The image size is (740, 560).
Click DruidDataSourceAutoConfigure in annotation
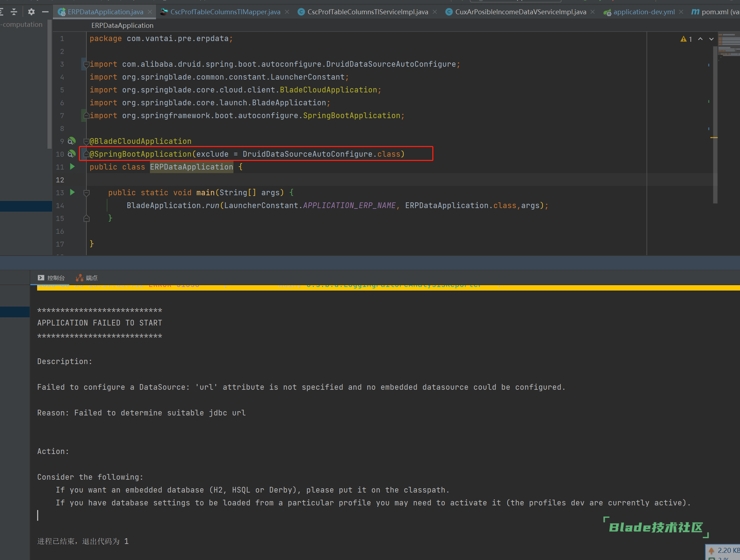[308, 154]
